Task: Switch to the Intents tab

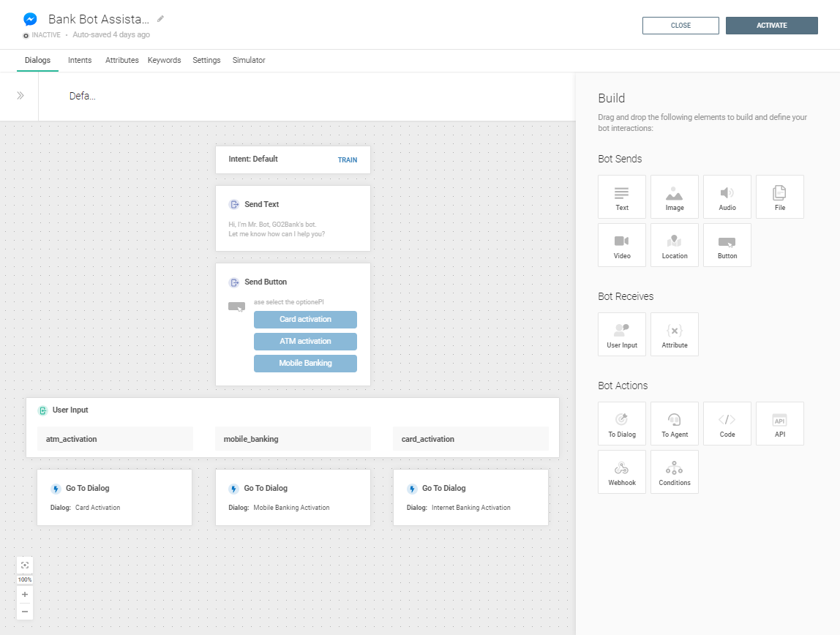Action: 80,61
